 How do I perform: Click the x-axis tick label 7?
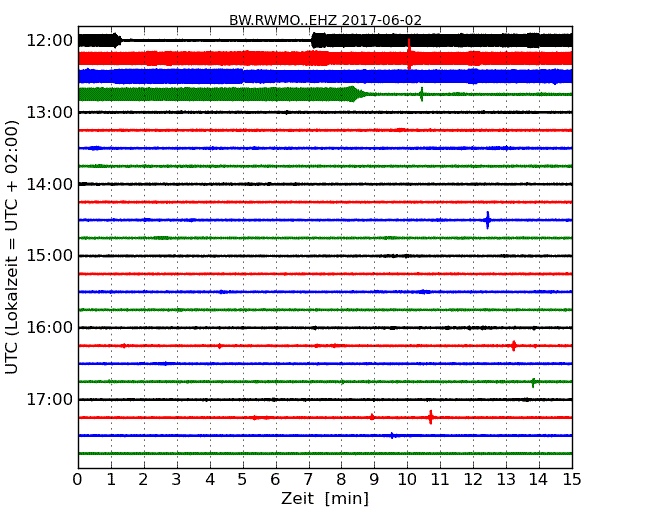(x=308, y=480)
